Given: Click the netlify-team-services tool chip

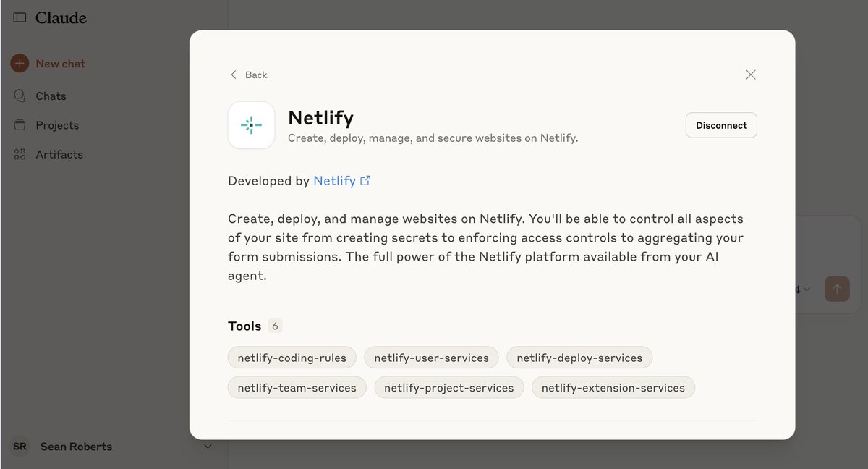Looking at the screenshot, I should tap(297, 387).
